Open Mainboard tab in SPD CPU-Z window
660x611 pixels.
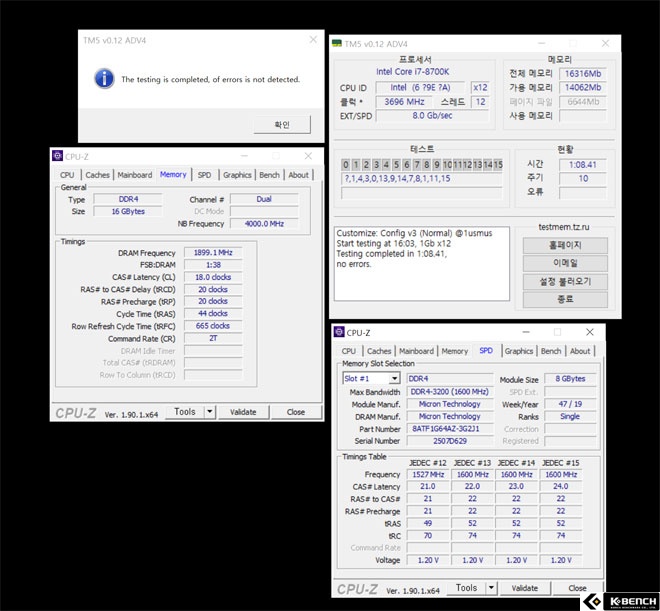[x=416, y=351]
